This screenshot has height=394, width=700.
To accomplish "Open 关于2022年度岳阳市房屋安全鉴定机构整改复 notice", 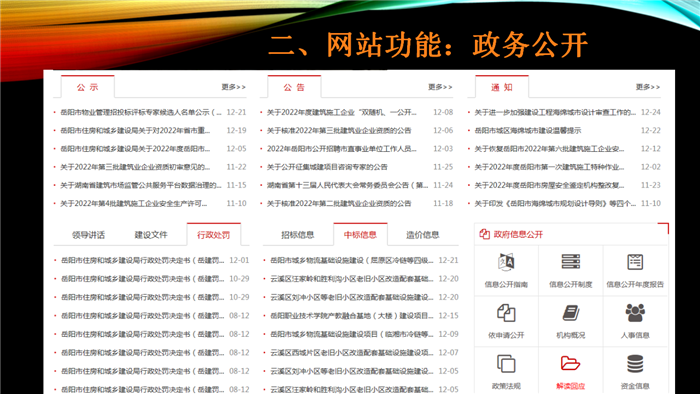I will tap(549, 185).
